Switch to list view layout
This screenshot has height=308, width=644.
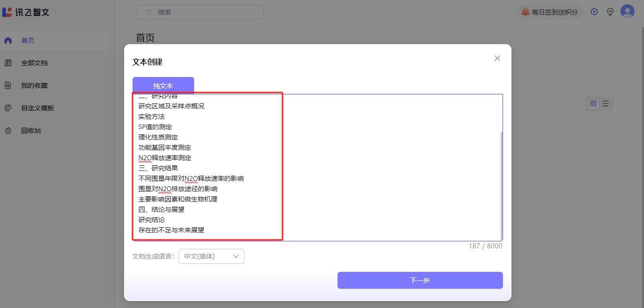click(x=605, y=103)
